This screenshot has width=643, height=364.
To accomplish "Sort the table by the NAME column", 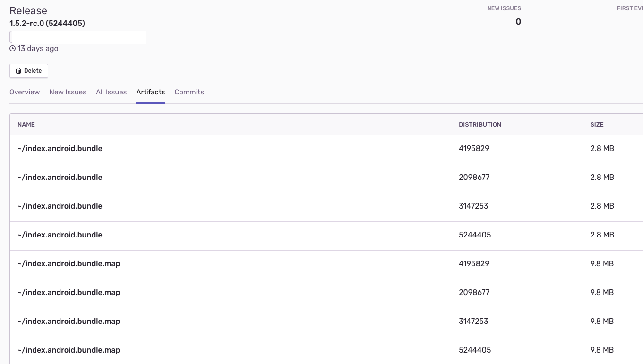I will pyautogui.click(x=26, y=124).
